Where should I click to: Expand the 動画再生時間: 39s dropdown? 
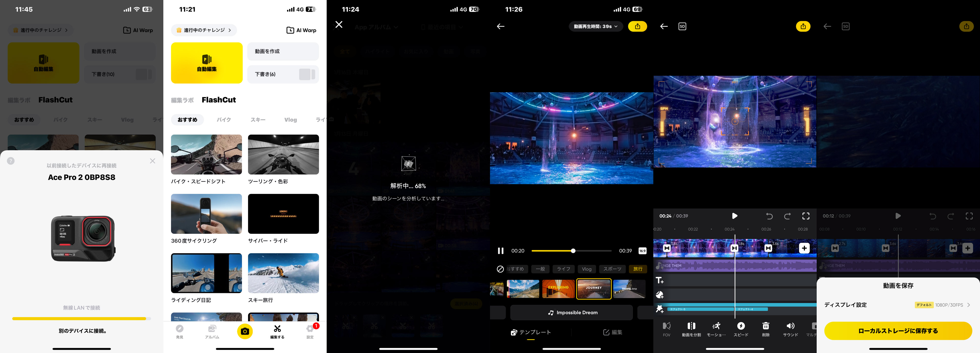(x=595, y=26)
